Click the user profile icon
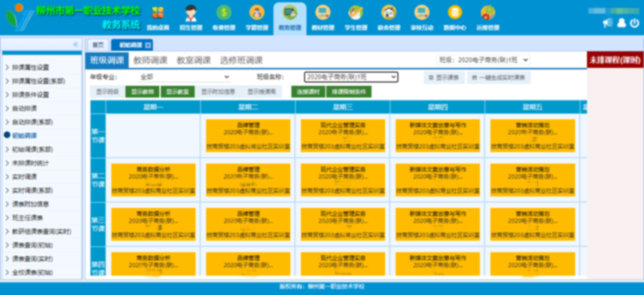Screen dimensions: 644x295 621,23
